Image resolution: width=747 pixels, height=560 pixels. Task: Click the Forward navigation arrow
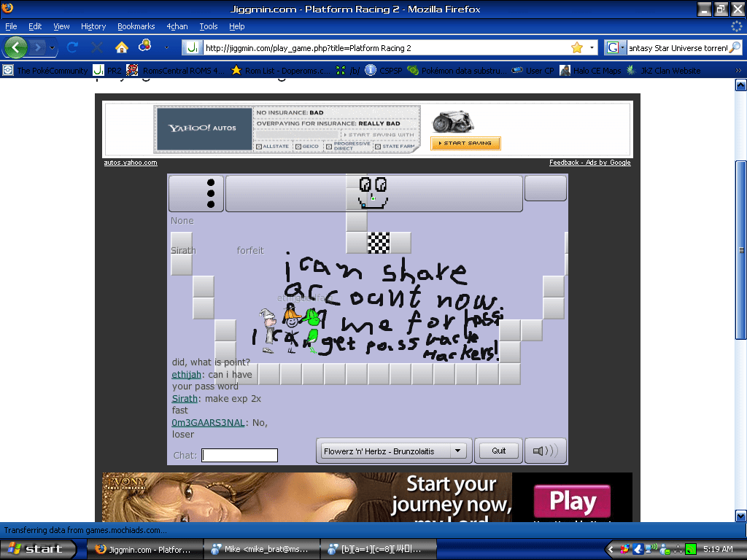point(38,47)
